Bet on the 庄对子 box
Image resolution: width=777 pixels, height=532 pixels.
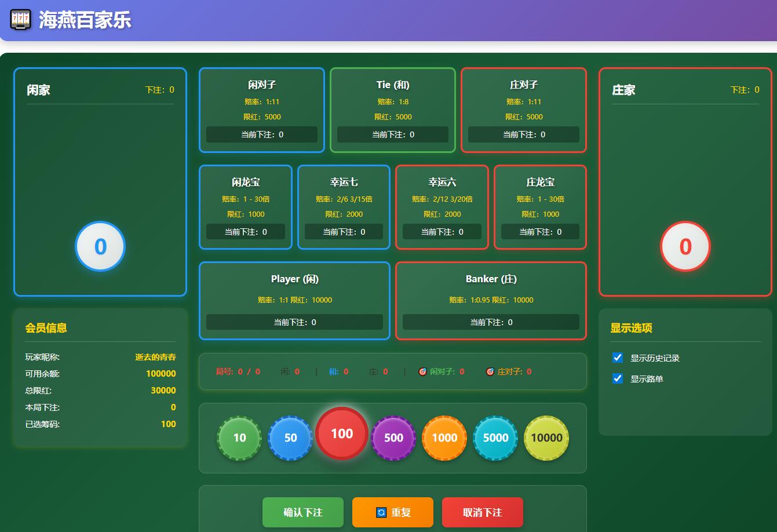(524, 110)
